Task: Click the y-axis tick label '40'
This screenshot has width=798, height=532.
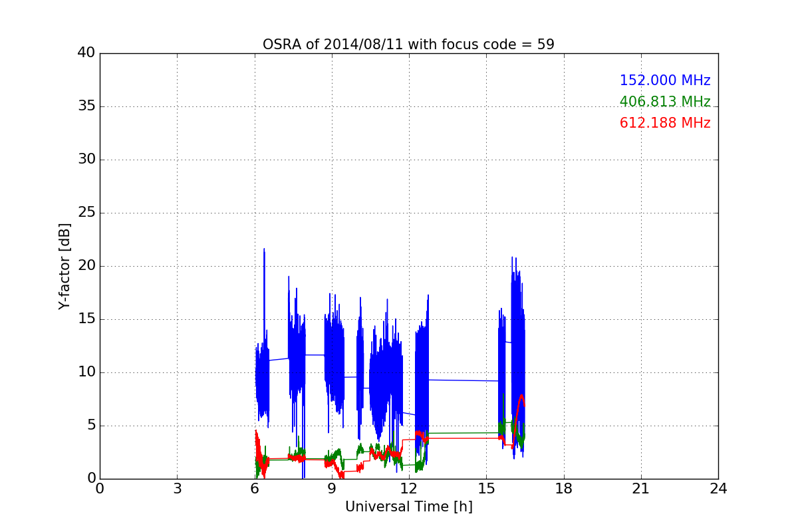Action: point(86,53)
